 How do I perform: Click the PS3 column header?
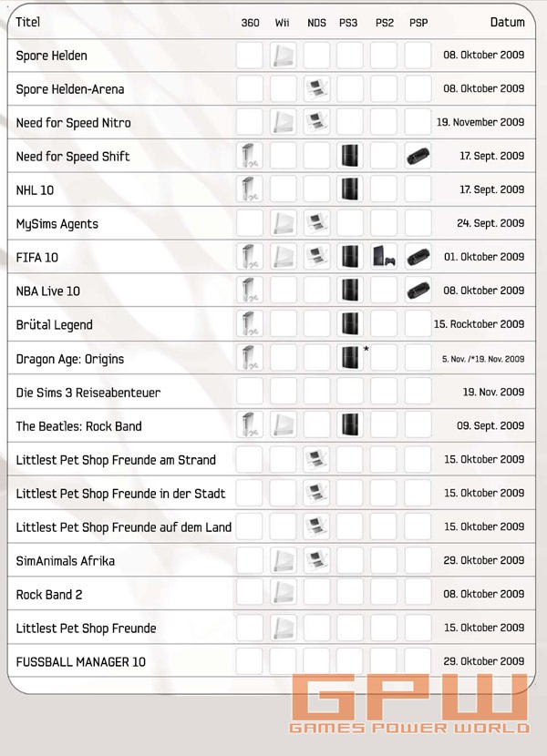[x=350, y=22]
